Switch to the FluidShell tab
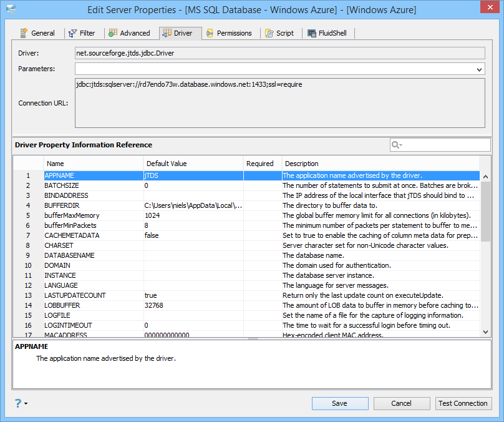This screenshot has height=422, width=504. point(327,33)
